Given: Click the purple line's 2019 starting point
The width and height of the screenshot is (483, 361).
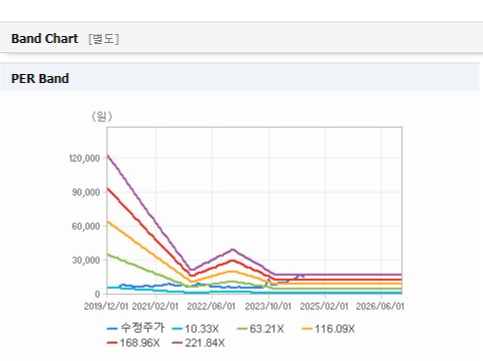Looking at the screenshot, I should click(x=108, y=156).
